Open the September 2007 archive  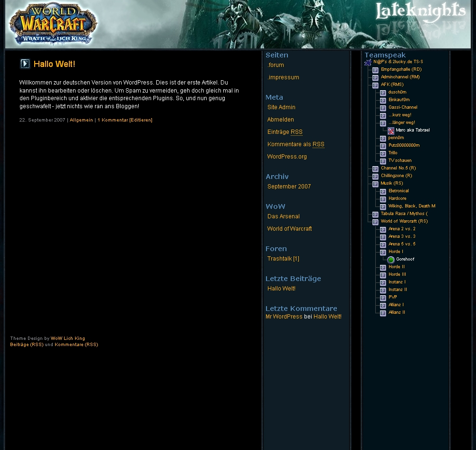[x=289, y=187]
